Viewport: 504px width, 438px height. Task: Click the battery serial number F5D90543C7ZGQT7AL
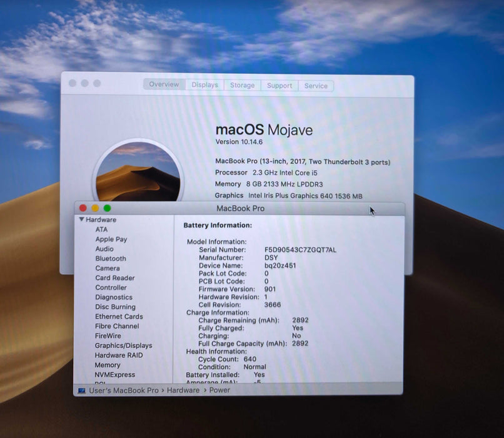300,250
